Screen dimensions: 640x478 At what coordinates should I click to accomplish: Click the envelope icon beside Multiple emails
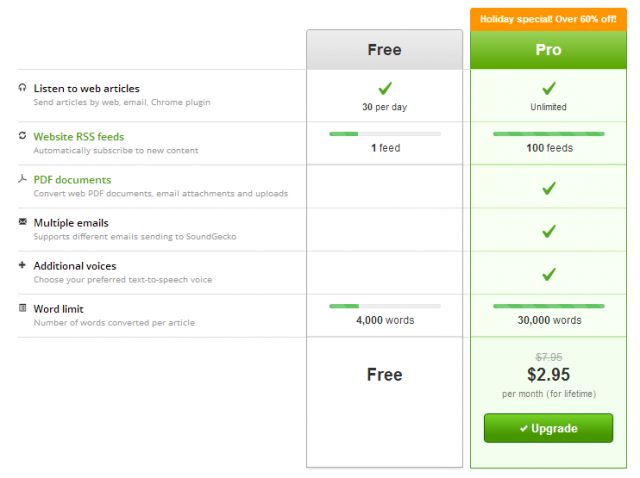(x=23, y=221)
